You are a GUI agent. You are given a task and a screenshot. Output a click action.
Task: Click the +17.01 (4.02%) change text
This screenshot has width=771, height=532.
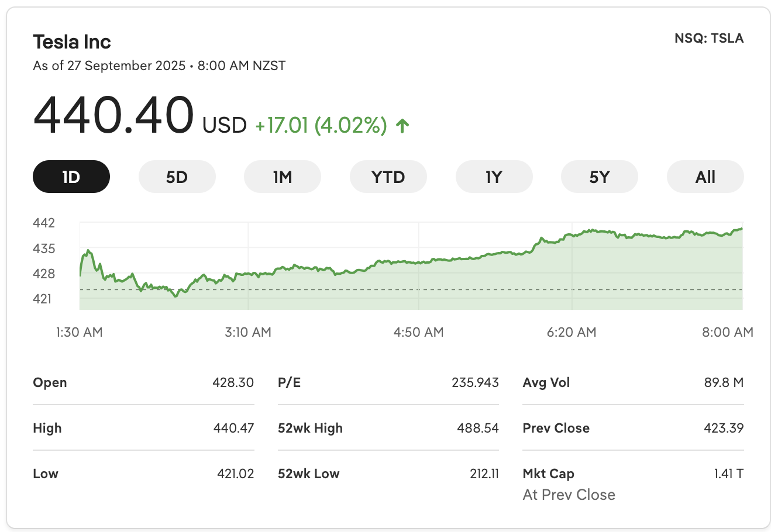pos(321,125)
